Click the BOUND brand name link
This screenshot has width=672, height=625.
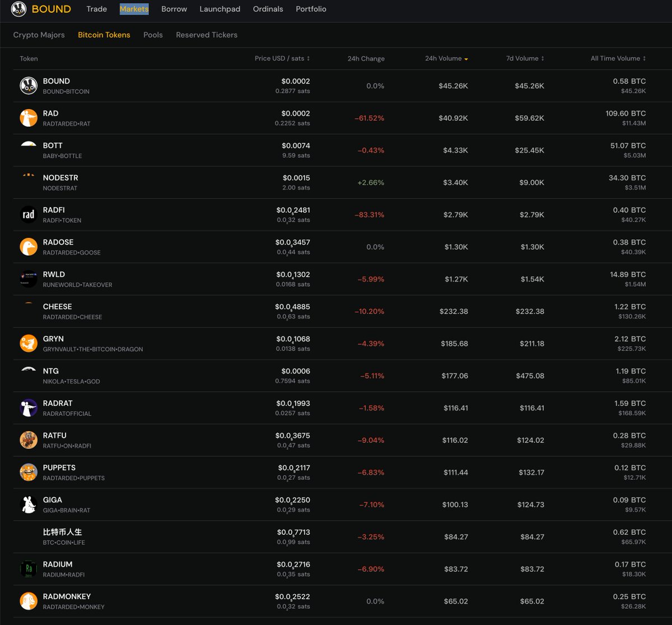click(52, 9)
